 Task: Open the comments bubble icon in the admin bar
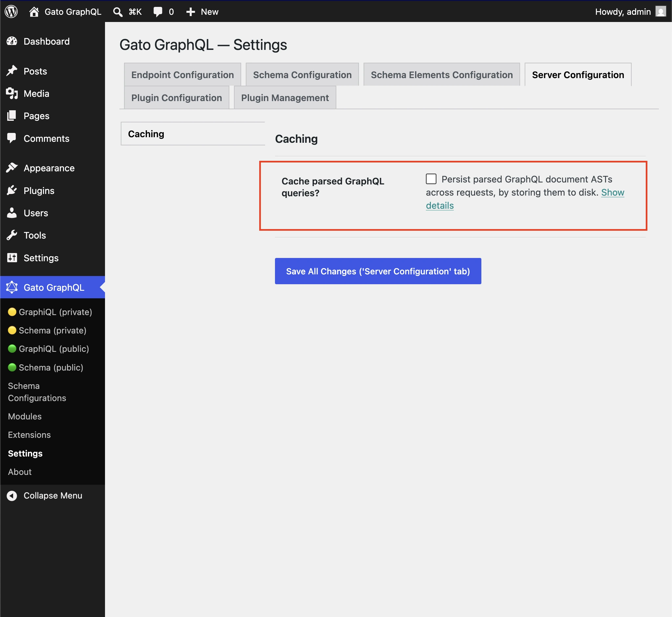click(x=157, y=12)
